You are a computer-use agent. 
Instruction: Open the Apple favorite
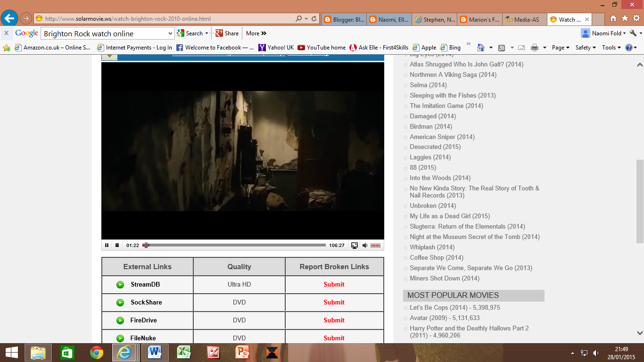click(x=424, y=48)
